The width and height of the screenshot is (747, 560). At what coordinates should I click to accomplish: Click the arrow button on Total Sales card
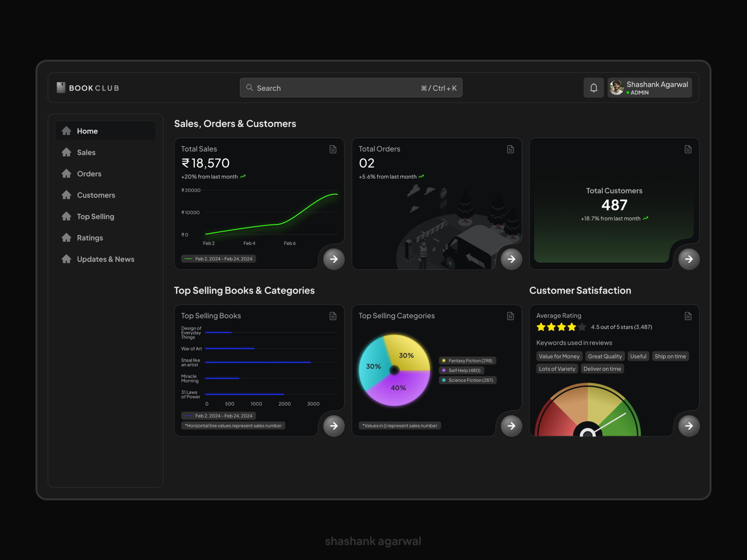334,259
